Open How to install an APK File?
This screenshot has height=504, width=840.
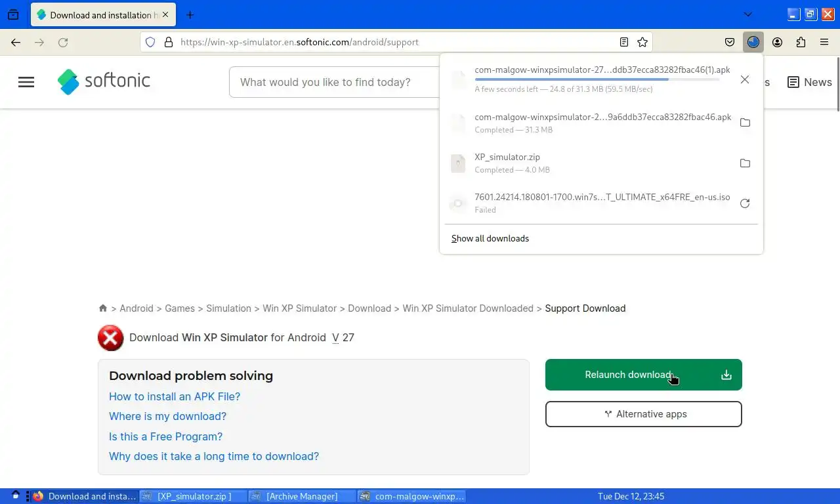tap(175, 396)
